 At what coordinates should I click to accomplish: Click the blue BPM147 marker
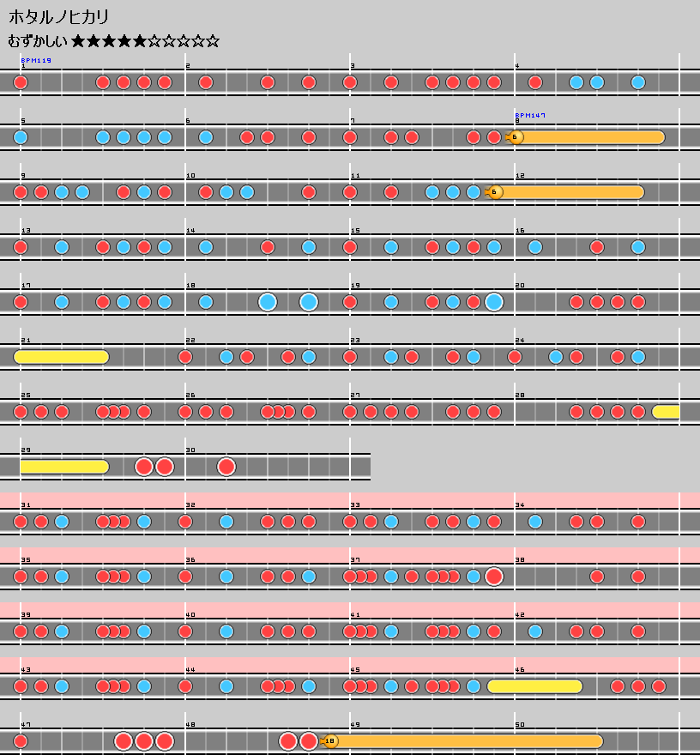530,115
